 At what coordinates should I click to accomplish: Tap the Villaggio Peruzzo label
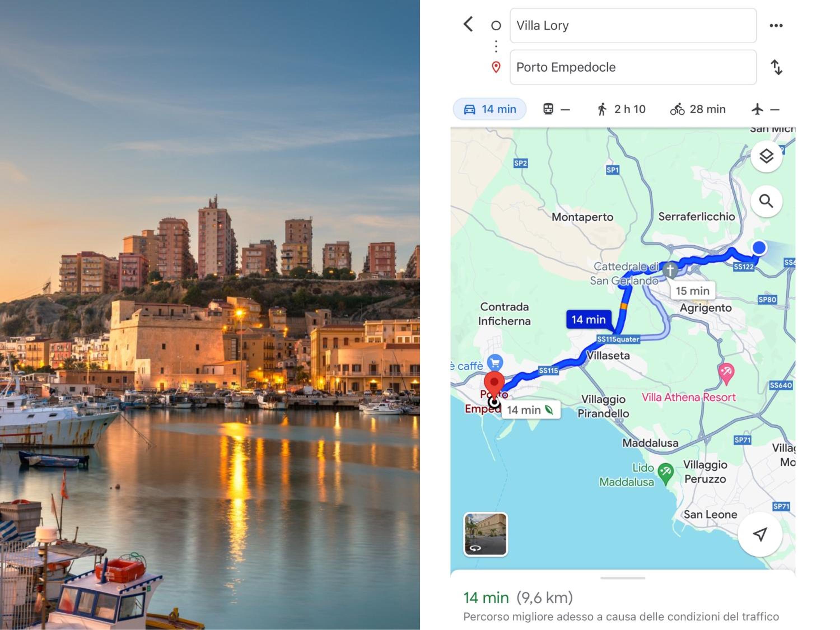(x=705, y=472)
